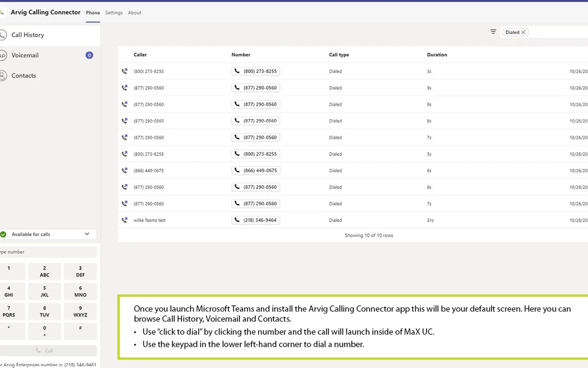The width and height of the screenshot is (588, 368).
Task: Tap keypad key 0 +
Action: (x=44, y=331)
